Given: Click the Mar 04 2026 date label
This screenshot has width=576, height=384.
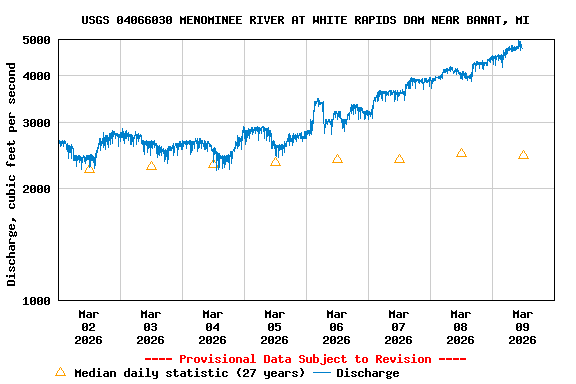Looking at the screenshot, I should (213, 327).
